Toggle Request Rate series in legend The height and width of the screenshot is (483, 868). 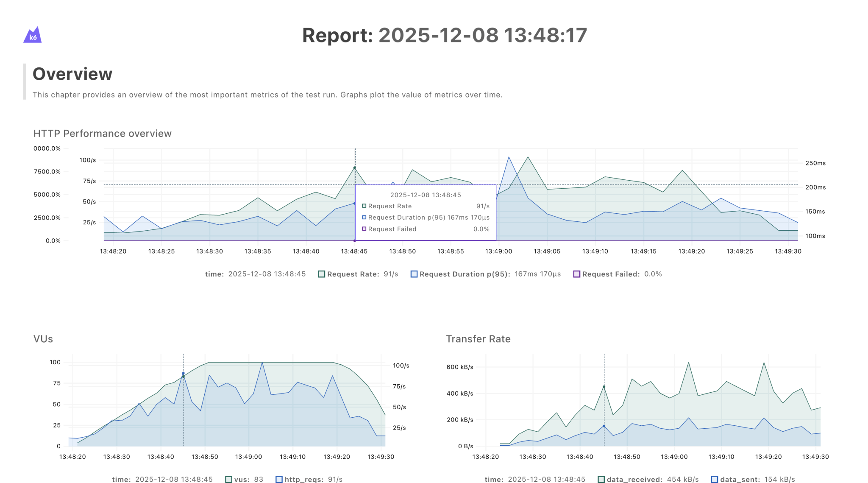tap(322, 274)
